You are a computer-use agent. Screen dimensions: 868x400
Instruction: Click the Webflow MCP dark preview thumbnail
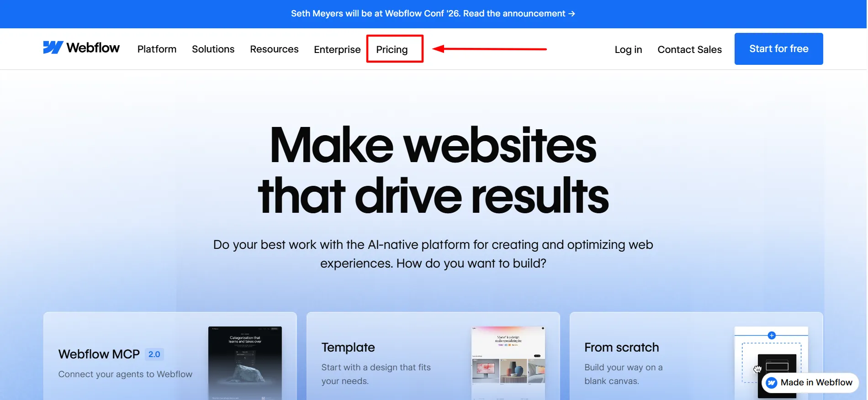(x=245, y=363)
